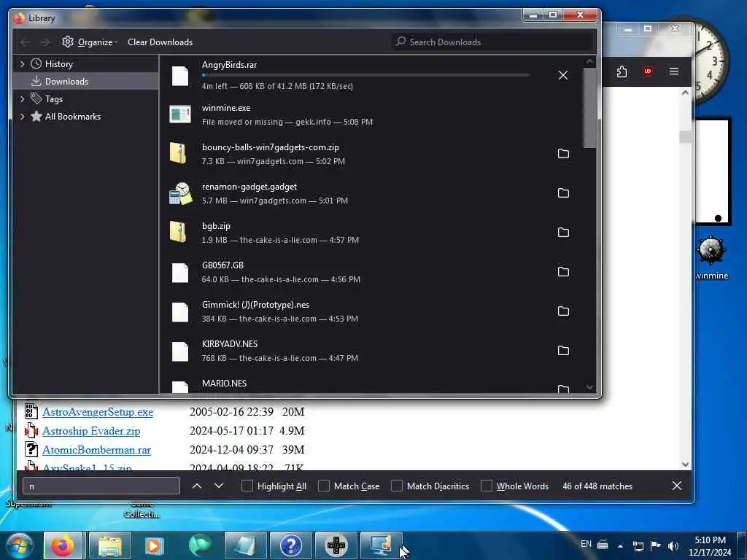Click the AngryBirds.rar download progress bar
This screenshot has width=747, height=560.
coord(366,75)
